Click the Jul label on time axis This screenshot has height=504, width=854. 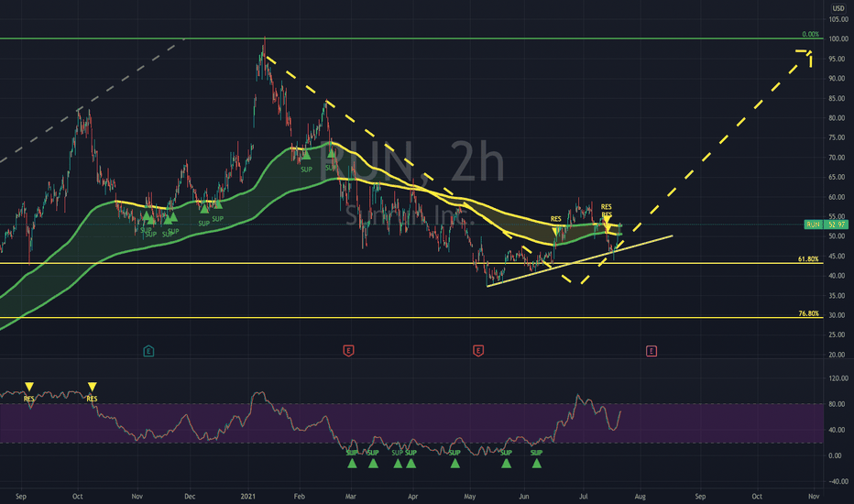(584, 497)
